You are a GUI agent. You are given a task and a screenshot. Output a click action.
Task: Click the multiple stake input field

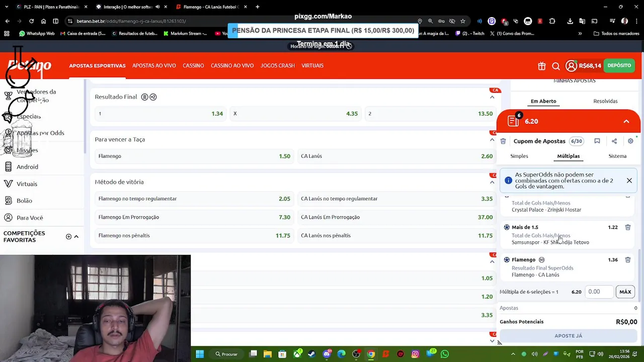[599, 292]
